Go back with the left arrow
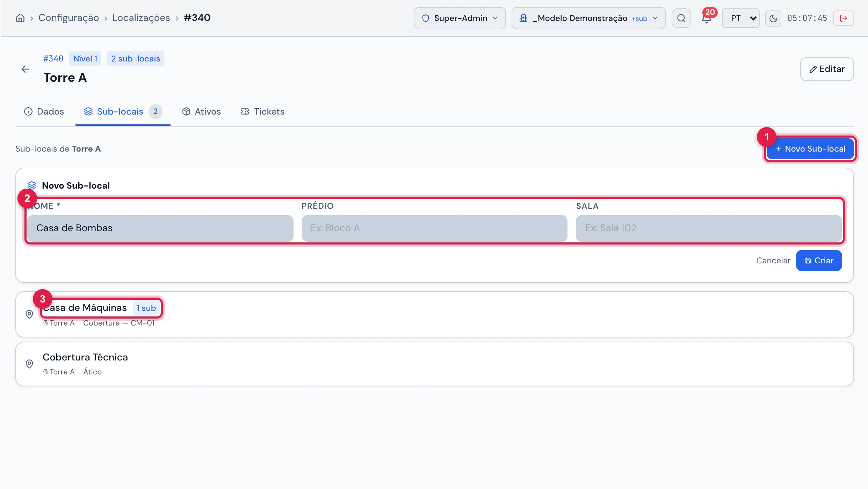This screenshot has height=489, width=868. pos(25,69)
